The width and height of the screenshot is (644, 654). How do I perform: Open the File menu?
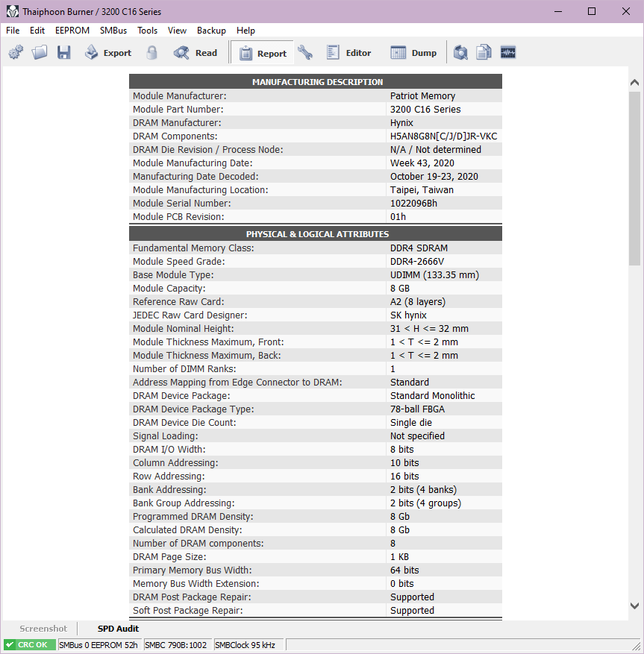coord(13,31)
